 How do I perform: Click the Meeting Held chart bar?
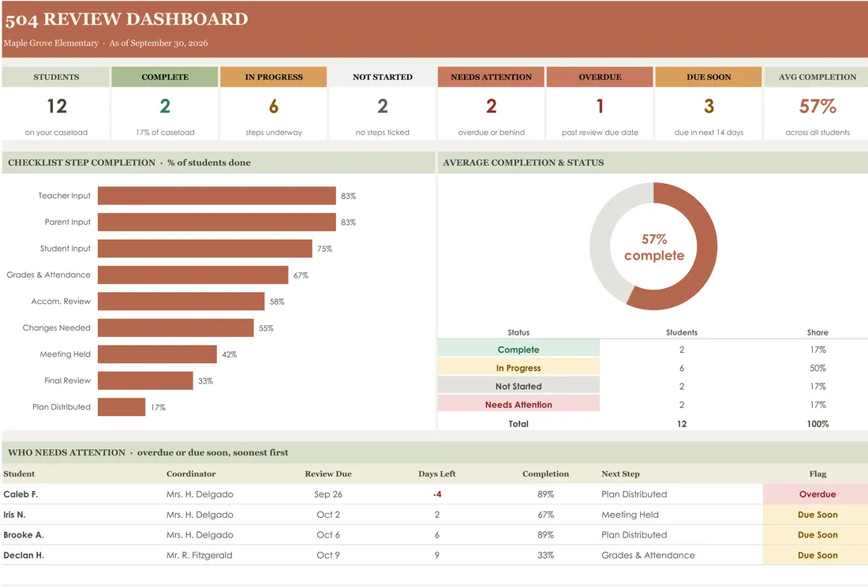157,354
